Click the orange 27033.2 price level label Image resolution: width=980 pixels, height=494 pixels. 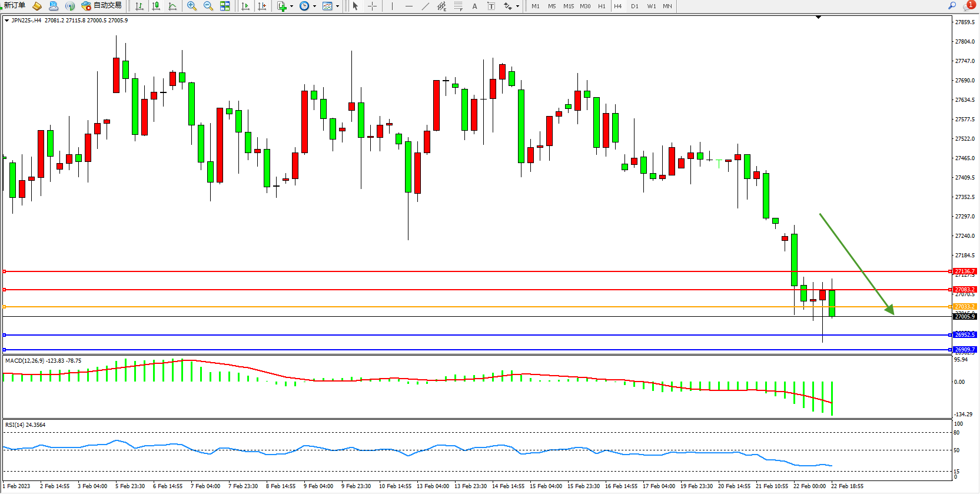[964, 307]
